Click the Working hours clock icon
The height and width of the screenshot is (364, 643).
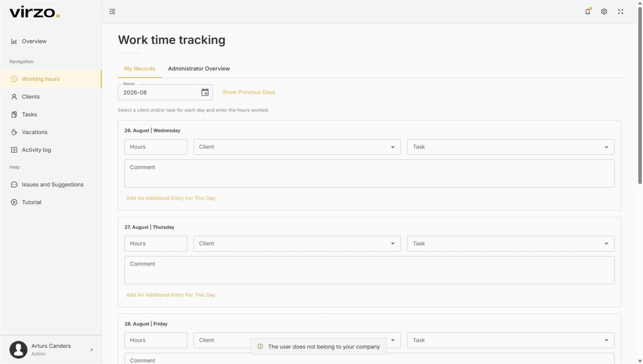[x=14, y=79]
